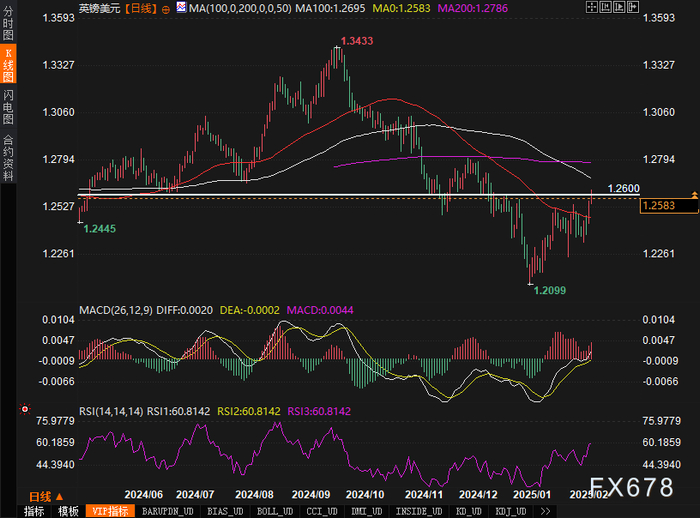The width and height of the screenshot is (700, 518).
Task: Open the 日线 period selector dropdown
Action: click(x=46, y=496)
